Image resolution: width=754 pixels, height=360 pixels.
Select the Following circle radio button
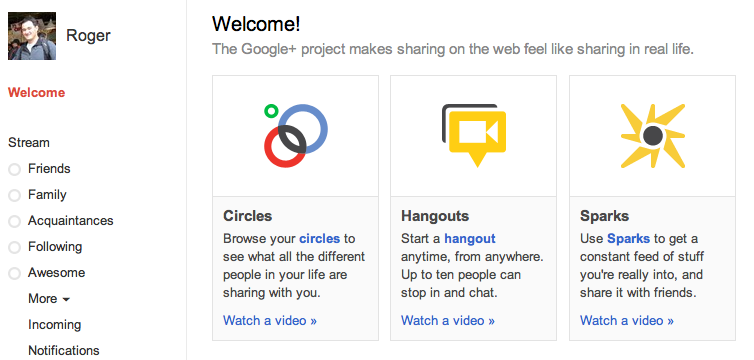(x=14, y=247)
